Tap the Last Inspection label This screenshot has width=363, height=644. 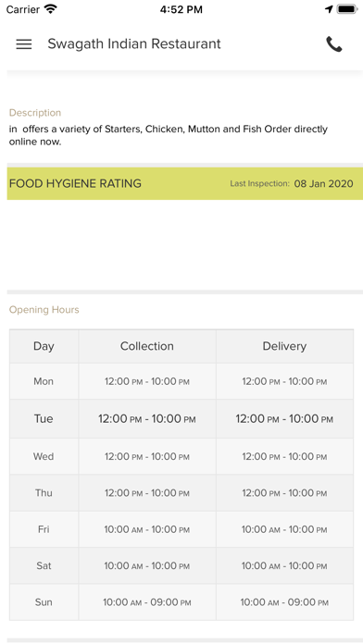point(260,183)
